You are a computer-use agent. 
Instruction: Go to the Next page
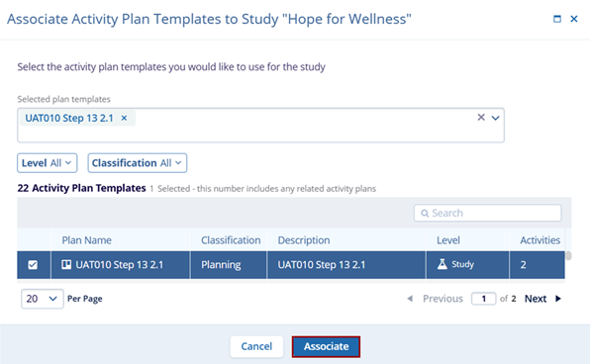536,299
